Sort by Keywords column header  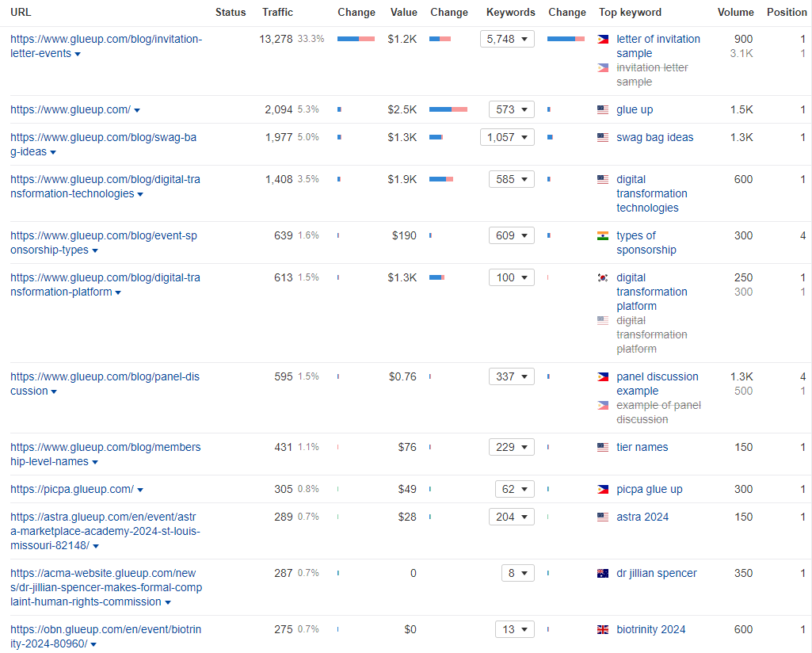pos(510,12)
